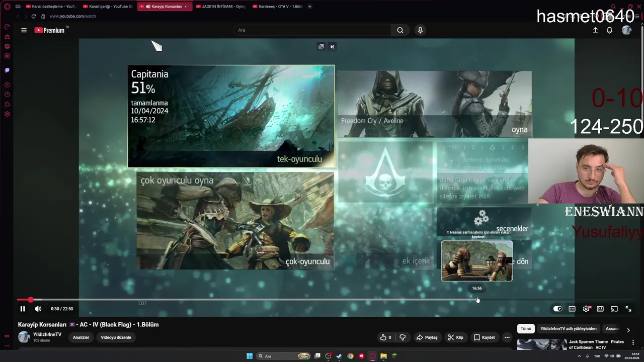This screenshot has height=362, width=644.
Task: Switch to the 'JADE'IN İNTİKAMI' tab
Action: 220,7
